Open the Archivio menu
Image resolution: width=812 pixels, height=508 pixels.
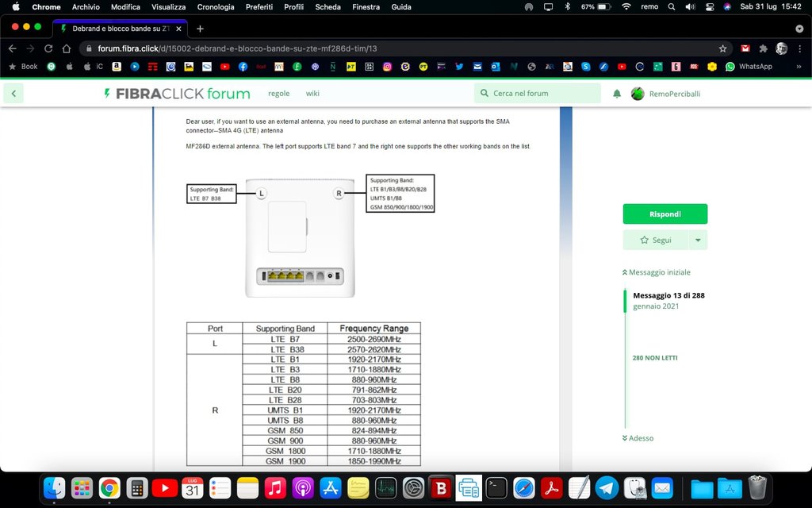click(x=86, y=6)
